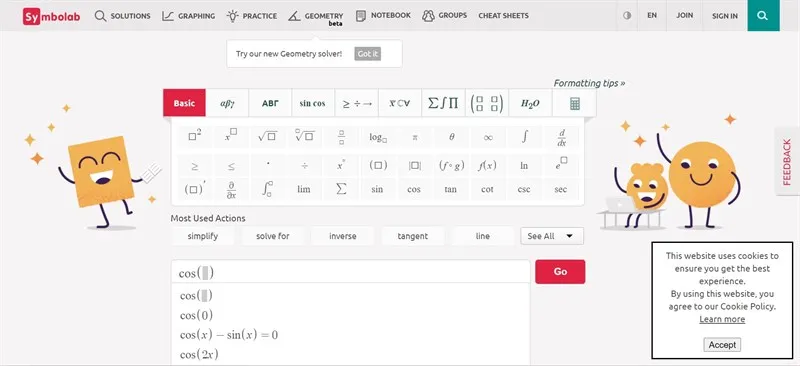Open the Solutions menu item
The image size is (800, 366).
coord(122,16)
